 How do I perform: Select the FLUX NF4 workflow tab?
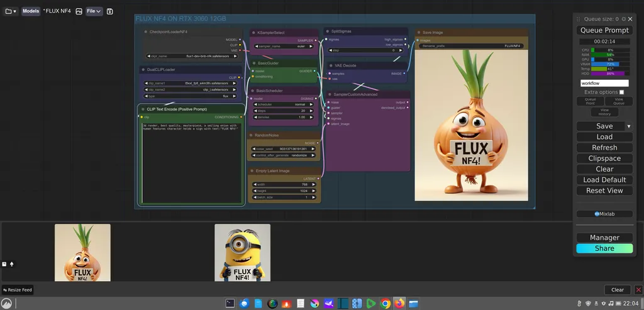57,11
